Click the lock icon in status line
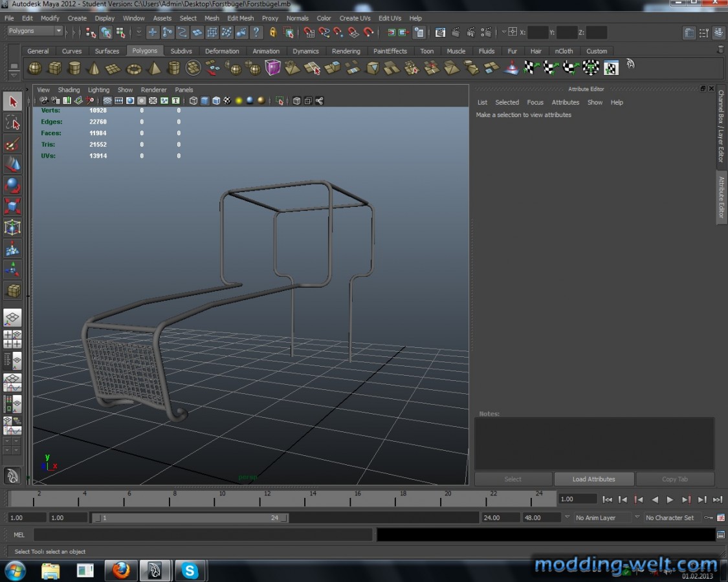728x582 pixels. 273,32
